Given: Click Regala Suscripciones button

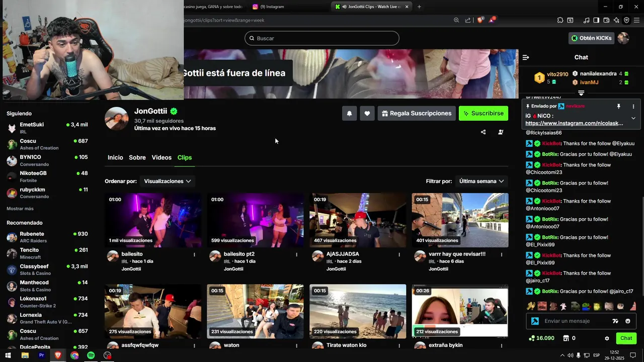Looking at the screenshot, I should pos(417,114).
